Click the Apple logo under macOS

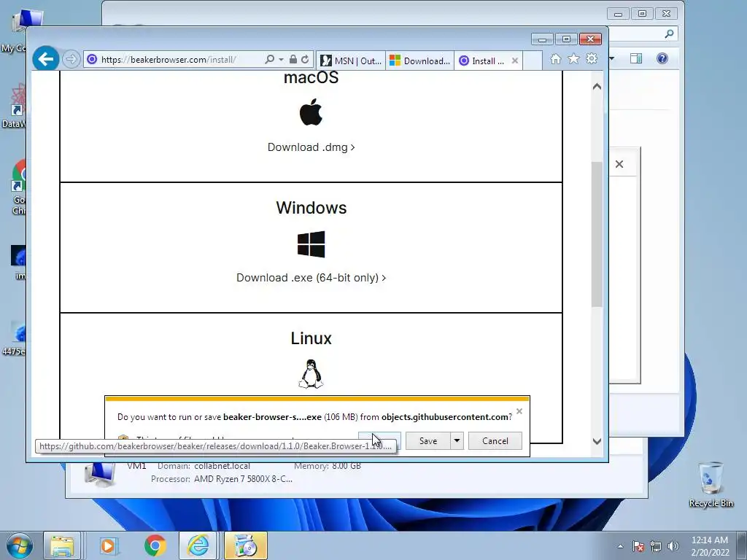311,112
